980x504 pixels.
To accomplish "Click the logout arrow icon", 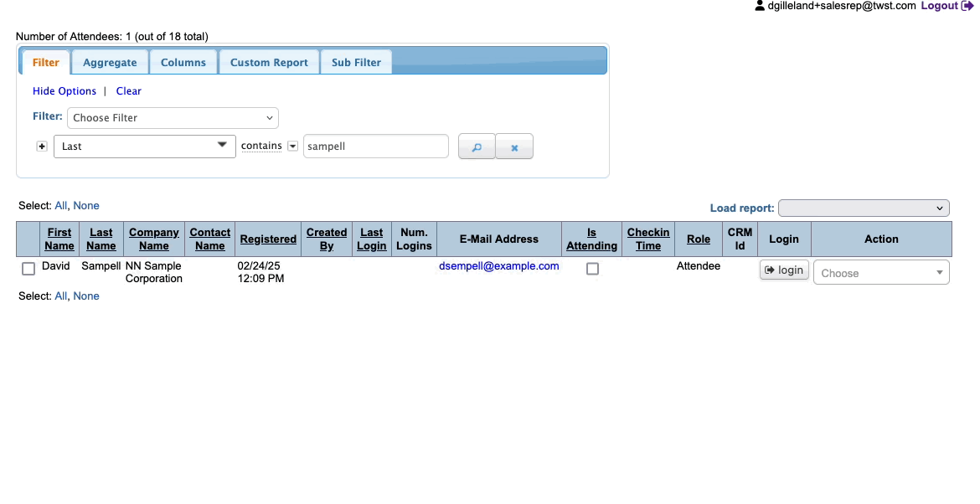I will (967, 6).
